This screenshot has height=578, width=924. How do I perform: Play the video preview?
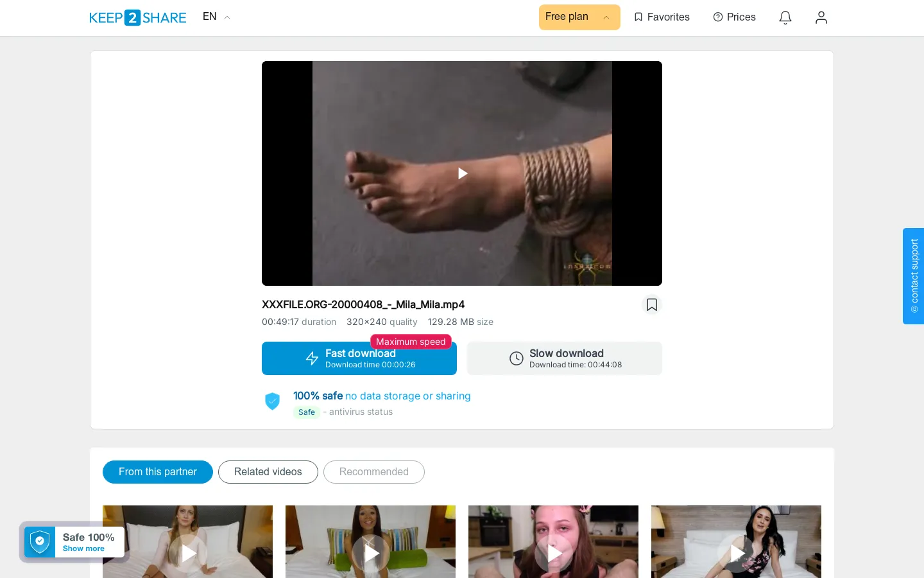click(462, 173)
